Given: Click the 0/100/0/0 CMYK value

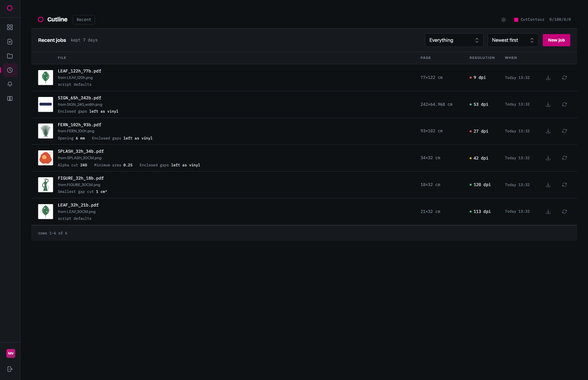Looking at the screenshot, I should point(560,20).
